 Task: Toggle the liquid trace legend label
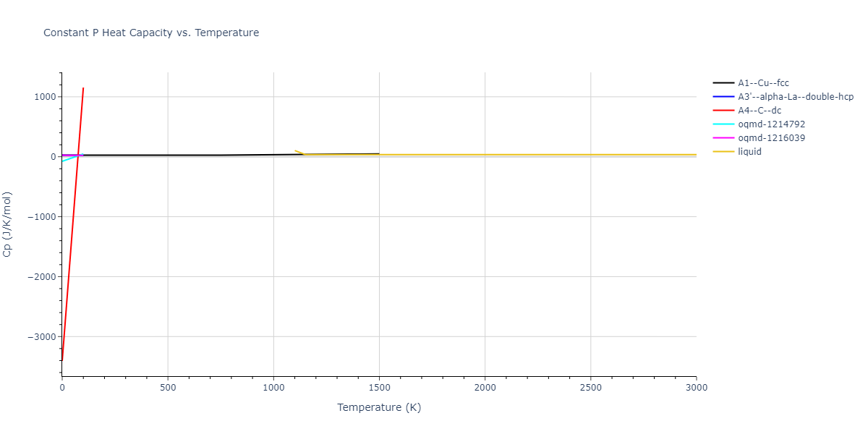tap(749, 152)
